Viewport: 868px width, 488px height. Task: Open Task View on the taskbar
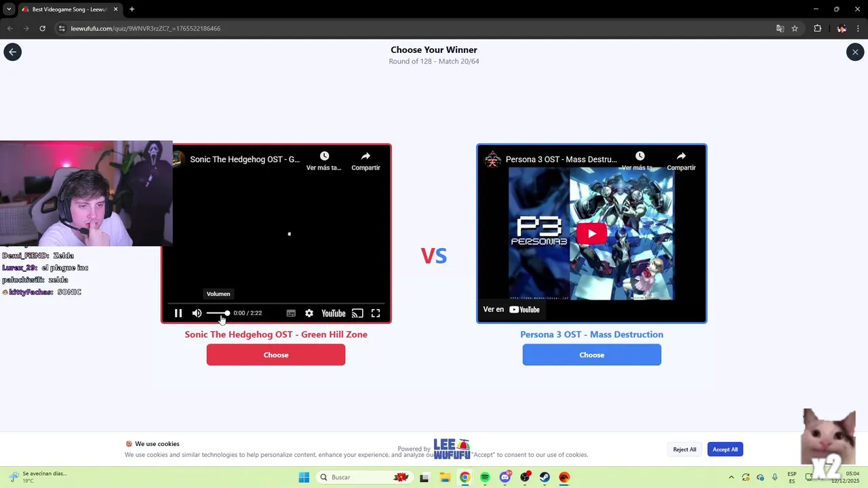tap(424, 477)
